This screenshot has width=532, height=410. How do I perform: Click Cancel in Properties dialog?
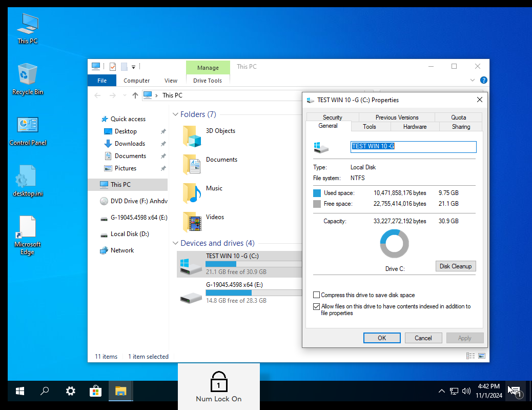pos(423,338)
